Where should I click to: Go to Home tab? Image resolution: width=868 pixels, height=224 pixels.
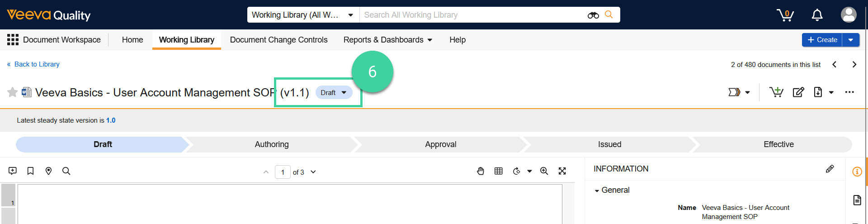132,40
